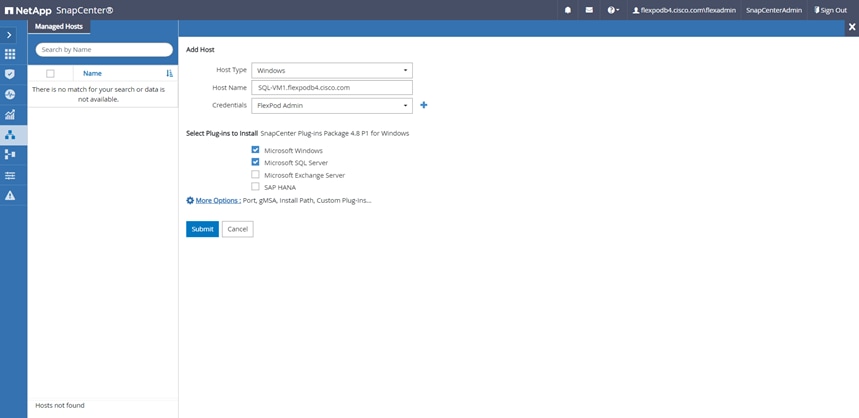This screenshot has height=418, width=859.
Task: Click the no match for your search message
Action: coord(98,94)
